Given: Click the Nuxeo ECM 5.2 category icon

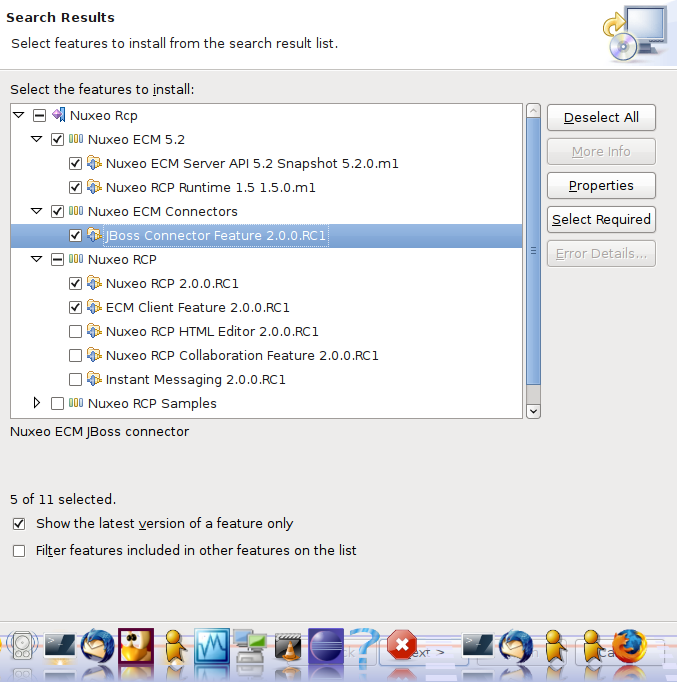Looking at the screenshot, I should tap(76, 139).
